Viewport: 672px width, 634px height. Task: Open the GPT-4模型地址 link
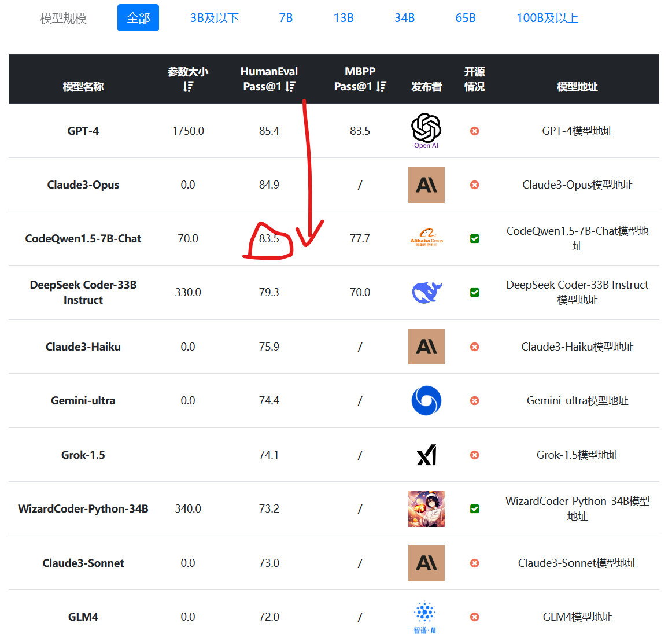click(577, 131)
